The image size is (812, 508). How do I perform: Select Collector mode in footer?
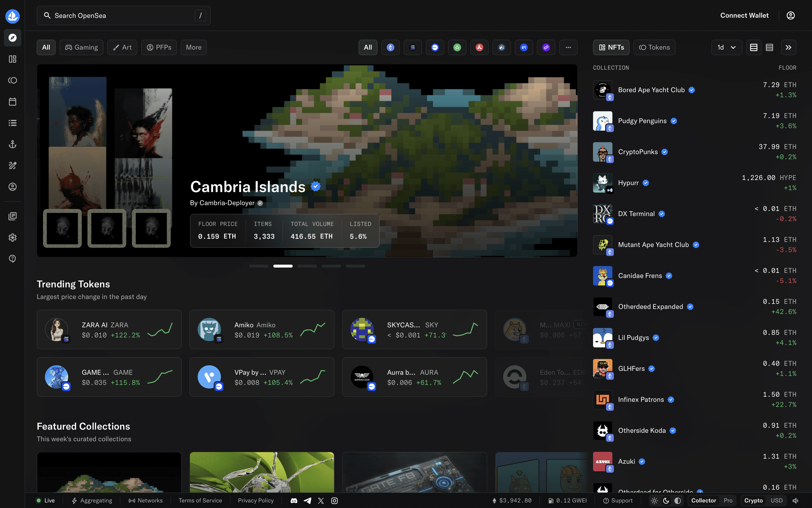point(704,501)
